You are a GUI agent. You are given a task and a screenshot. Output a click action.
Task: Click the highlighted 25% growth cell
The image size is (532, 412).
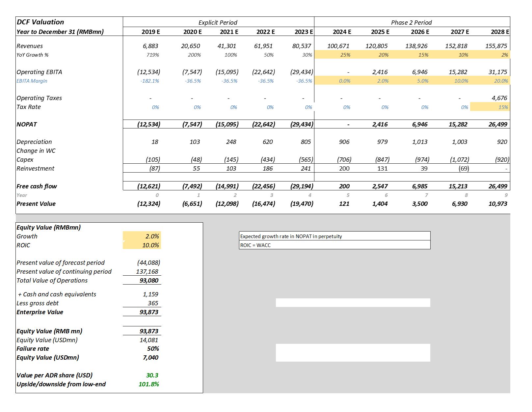coord(345,55)
